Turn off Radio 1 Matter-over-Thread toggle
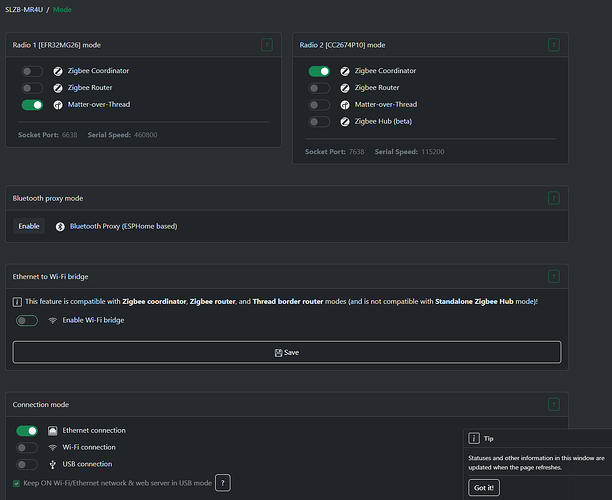 tap(33, 104)
